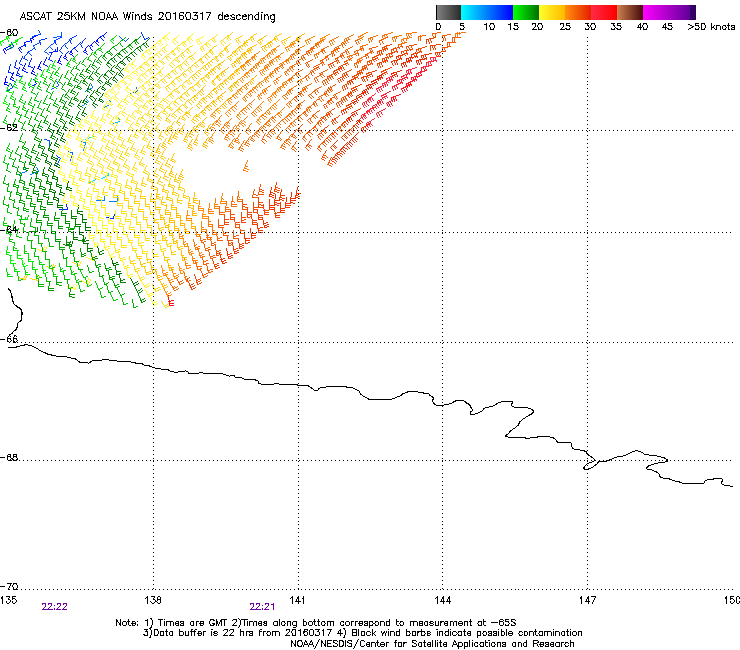
Task: Click the purple '22:21' pass time
Action: click(x=262, y=607)
